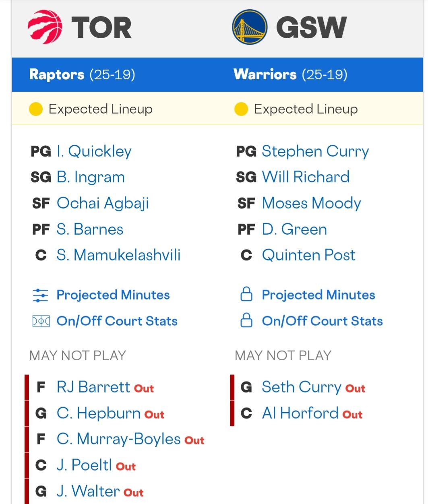
Task: Click the Warriors yellow expected lineup dot
Action: pyautogui.click(x=241, y=109)
